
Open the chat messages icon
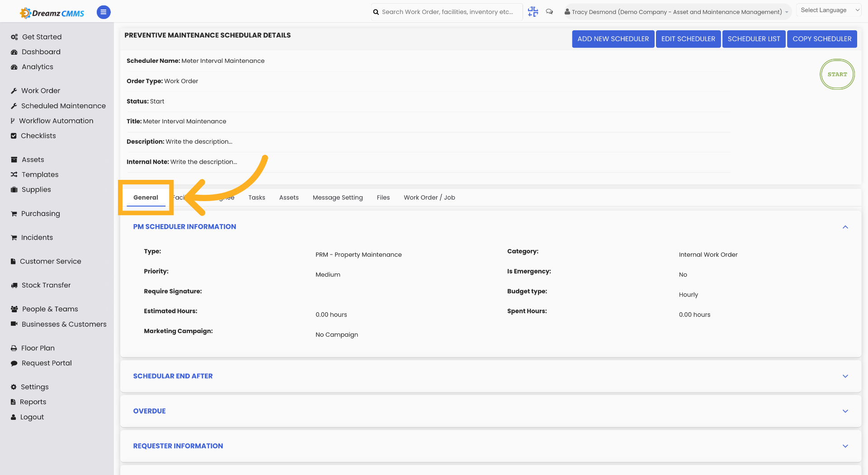pos(549,12)
